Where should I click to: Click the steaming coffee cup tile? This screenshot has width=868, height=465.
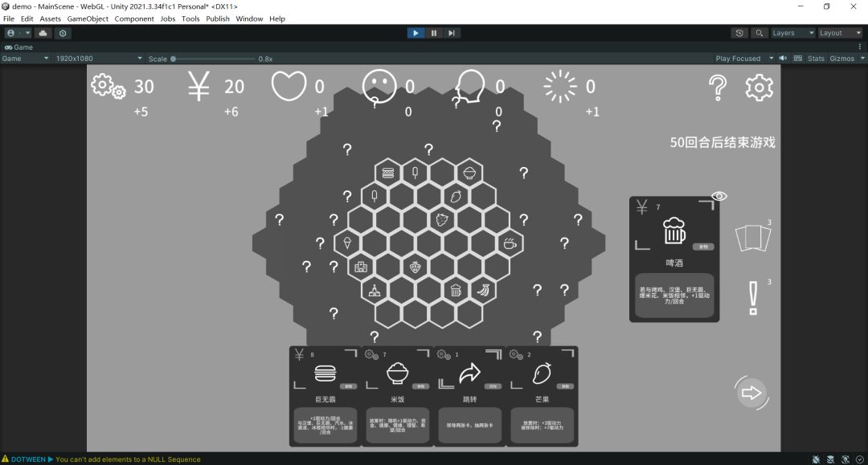pos(510,243)
